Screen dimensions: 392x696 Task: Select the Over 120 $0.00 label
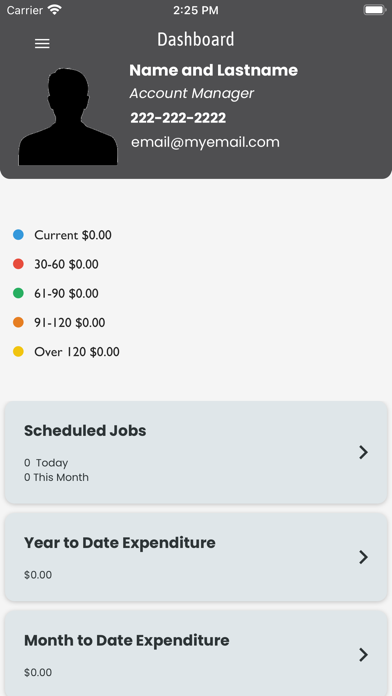[77, 352]
